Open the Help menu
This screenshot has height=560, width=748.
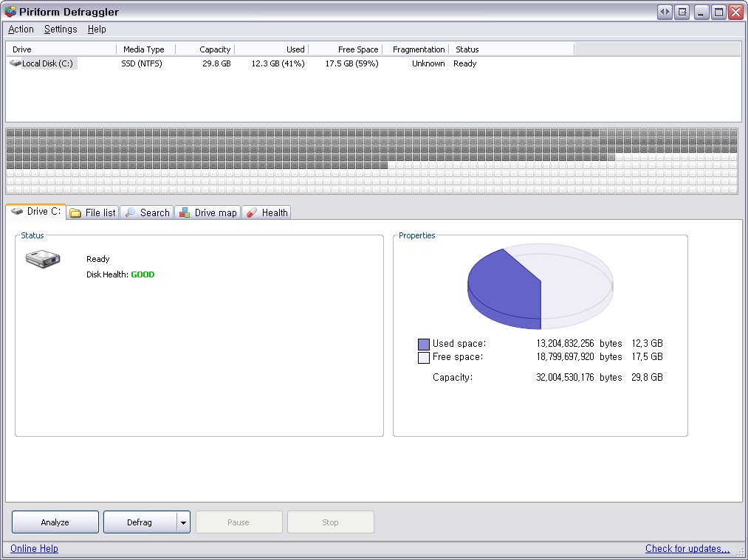(x=97, y=30)
